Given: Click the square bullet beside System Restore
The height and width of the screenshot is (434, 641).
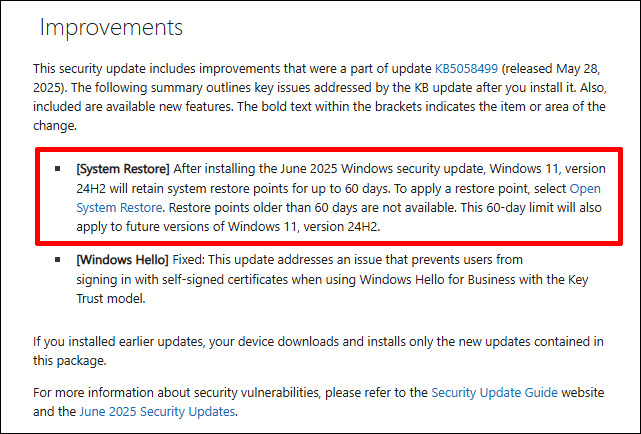Looking at the screenshot, I should (58, 168).
